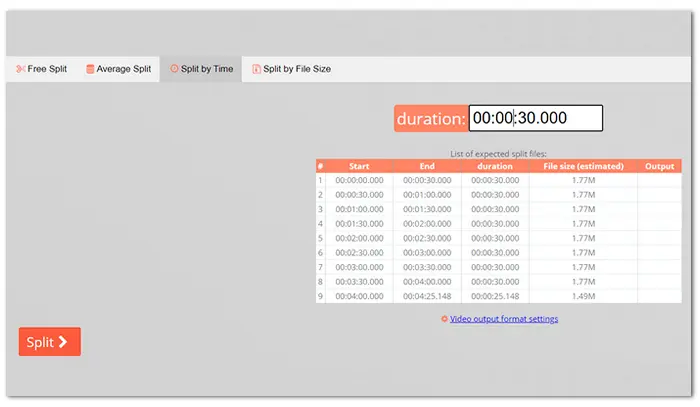Click inside the duration time input field

(x=535, y=118)
